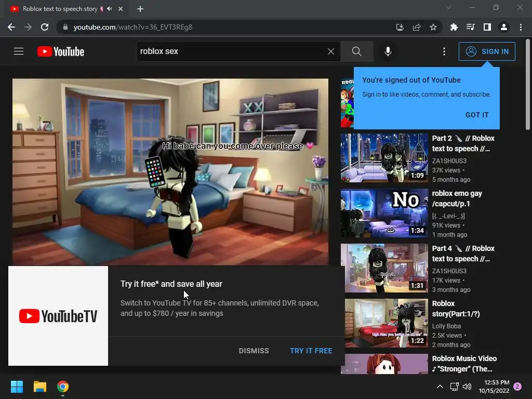Viewport: 532px width, 399px height.
Task: Dismiss the signed out notice with GOT IT
Action: (477, 115)
